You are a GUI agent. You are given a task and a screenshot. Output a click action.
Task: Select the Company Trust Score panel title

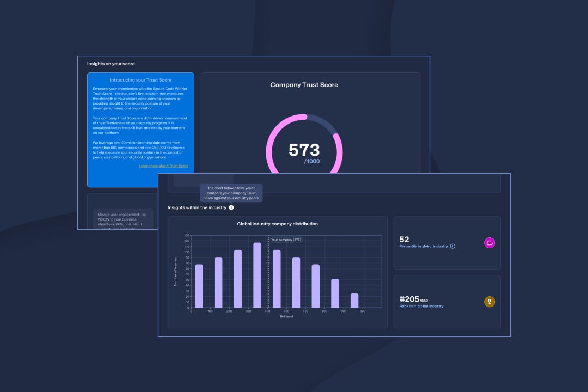(304, 85)
